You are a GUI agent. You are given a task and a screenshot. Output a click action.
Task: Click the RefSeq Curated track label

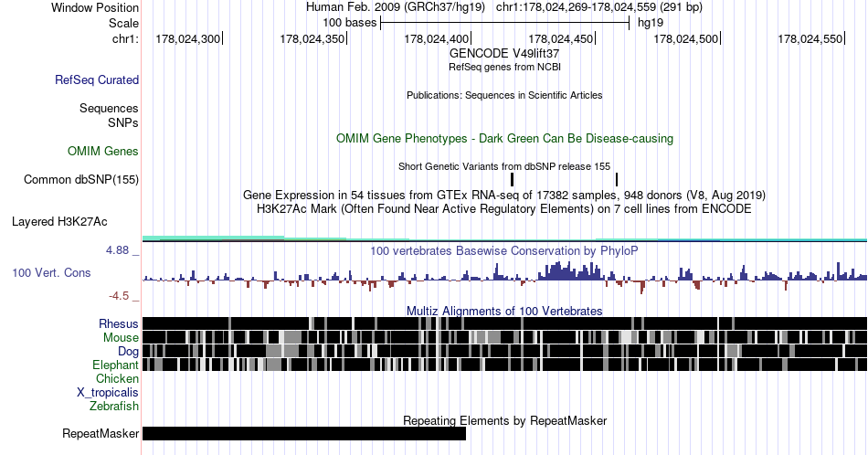coord(97,79)
